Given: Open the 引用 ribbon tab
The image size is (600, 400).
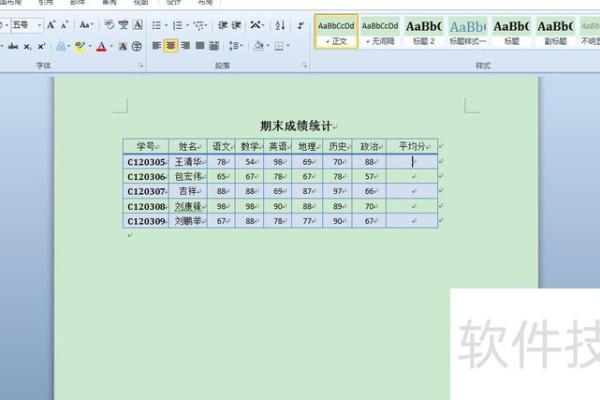Looking at the screenshot, I should coord(46,3).
